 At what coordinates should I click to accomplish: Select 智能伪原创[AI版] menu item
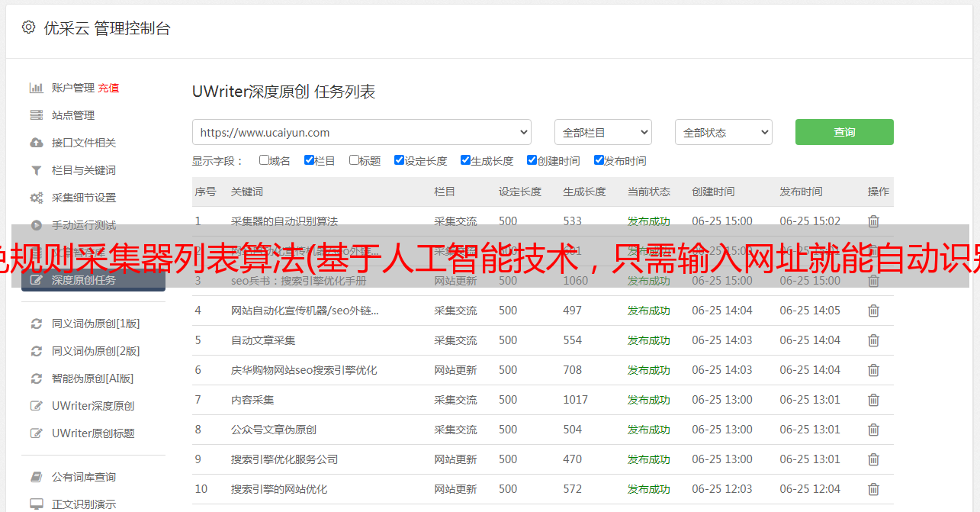point(92,378)
